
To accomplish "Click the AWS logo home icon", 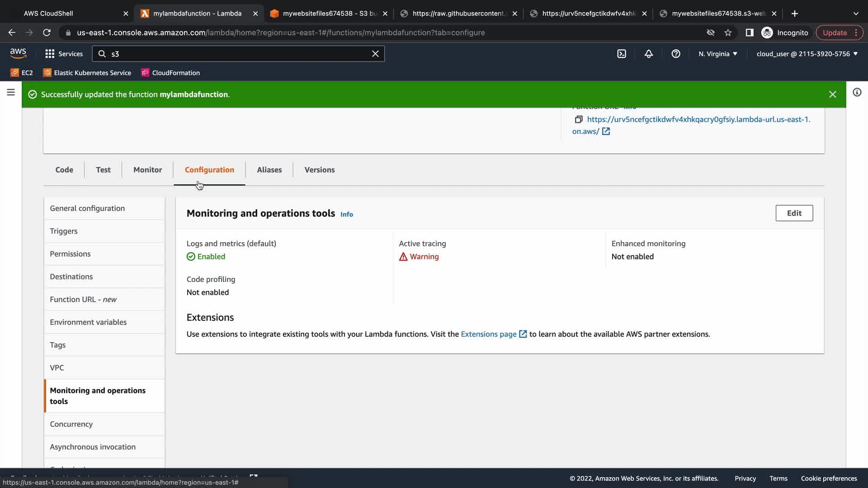I will click(x=18, y=53).
